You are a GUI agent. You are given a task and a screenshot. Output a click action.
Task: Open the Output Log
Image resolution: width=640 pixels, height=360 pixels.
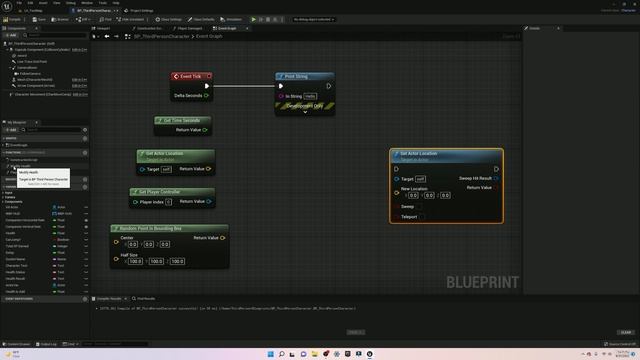click(x=46, y=344)
